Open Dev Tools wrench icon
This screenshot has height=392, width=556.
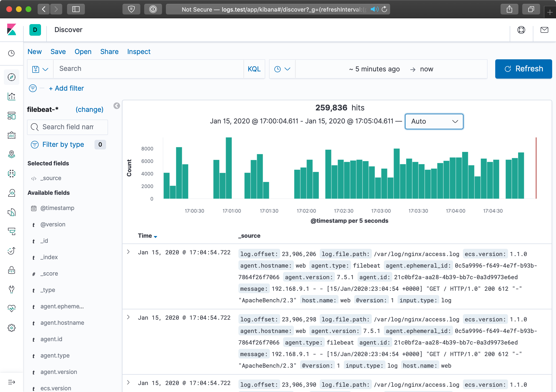coord(11,289)
